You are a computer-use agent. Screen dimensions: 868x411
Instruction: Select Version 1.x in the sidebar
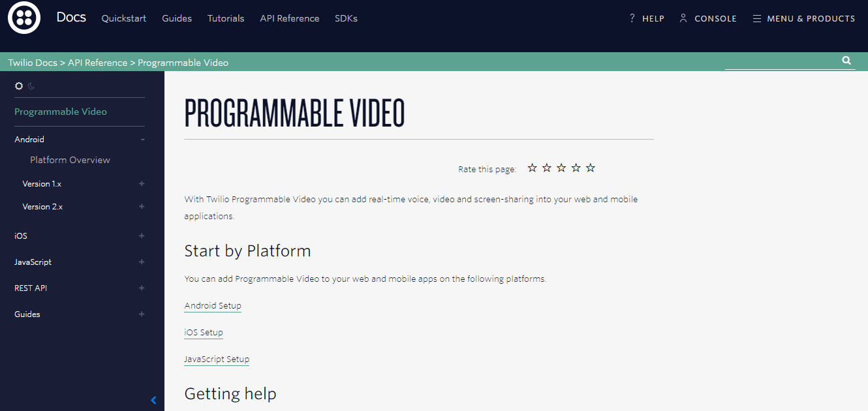(x=42, y=184)
